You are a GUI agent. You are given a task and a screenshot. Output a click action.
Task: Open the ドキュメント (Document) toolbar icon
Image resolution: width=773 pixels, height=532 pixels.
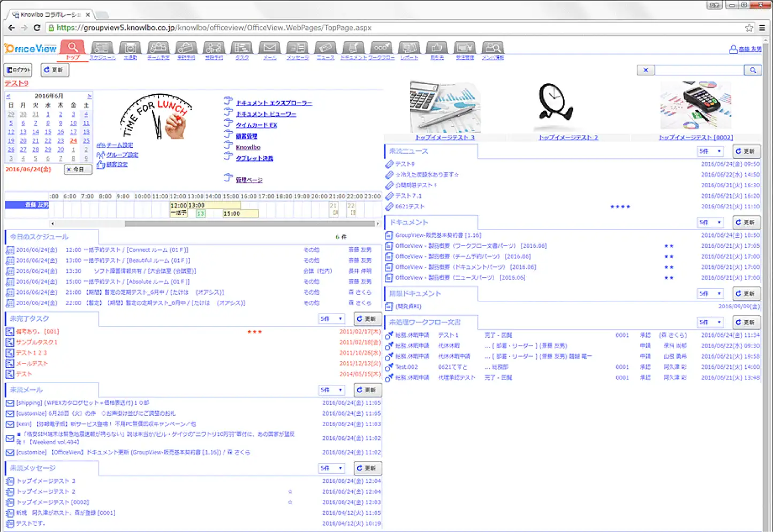[x=353, y=49]
